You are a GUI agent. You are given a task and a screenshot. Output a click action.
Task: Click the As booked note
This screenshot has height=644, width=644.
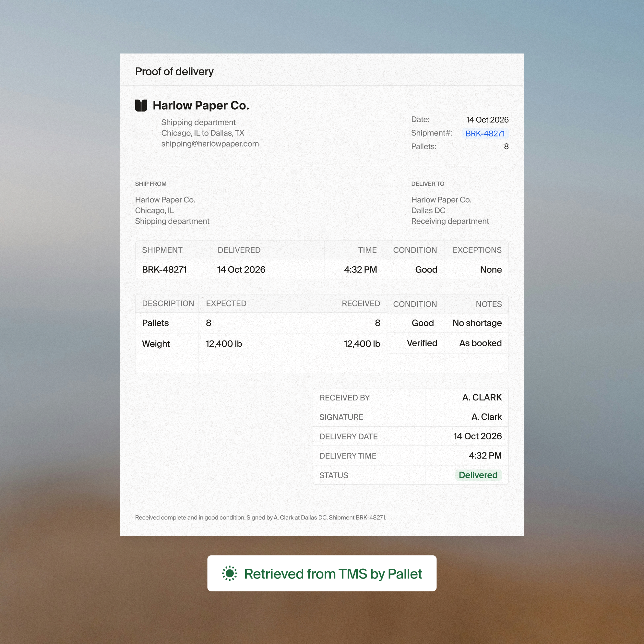click(480, 343)
